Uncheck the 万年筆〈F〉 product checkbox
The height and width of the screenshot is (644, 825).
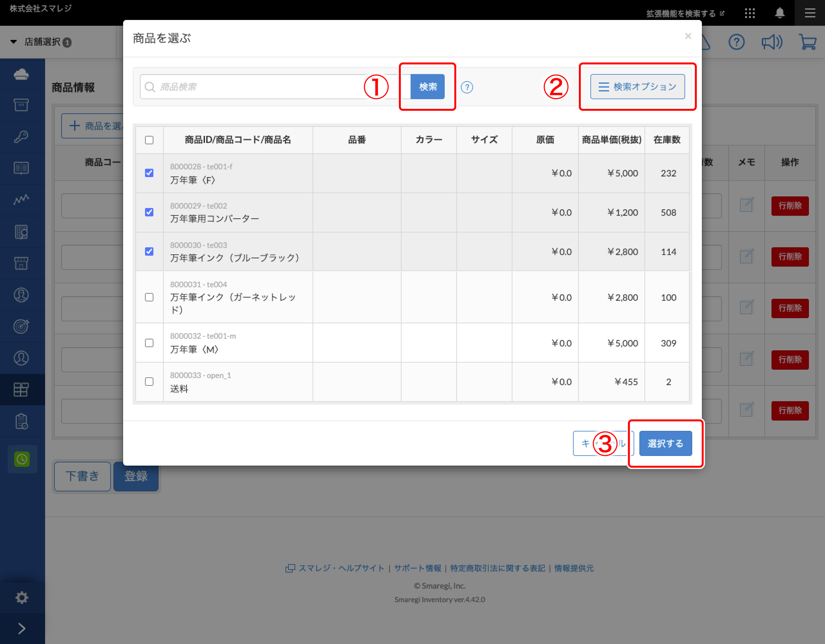coord(149,173)
